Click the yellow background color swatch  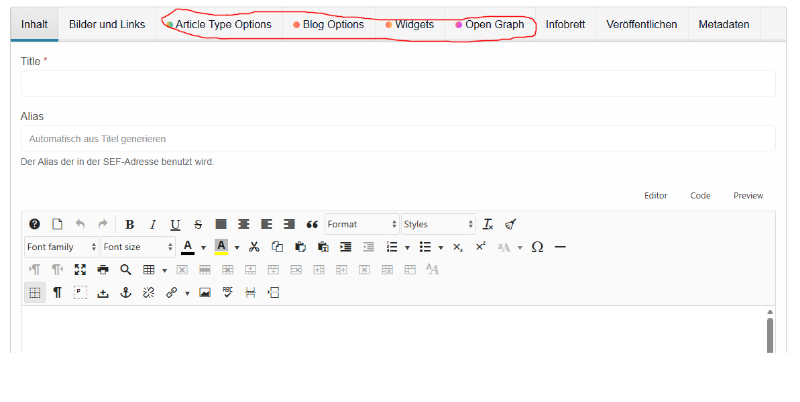tap(221, 247)
